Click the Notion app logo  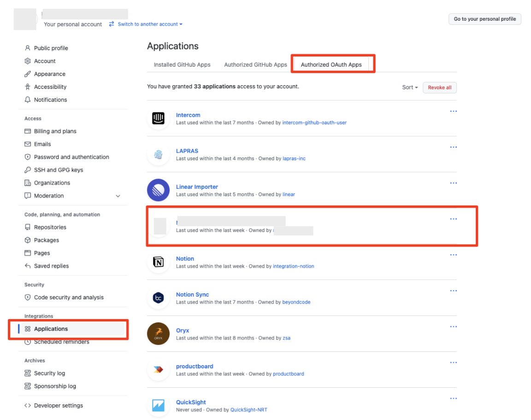[158, 262]
